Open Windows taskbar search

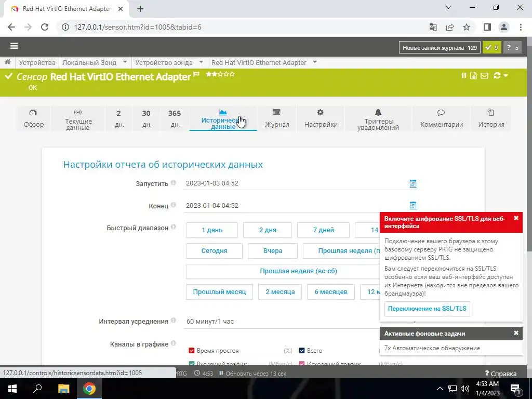(37, 389)
